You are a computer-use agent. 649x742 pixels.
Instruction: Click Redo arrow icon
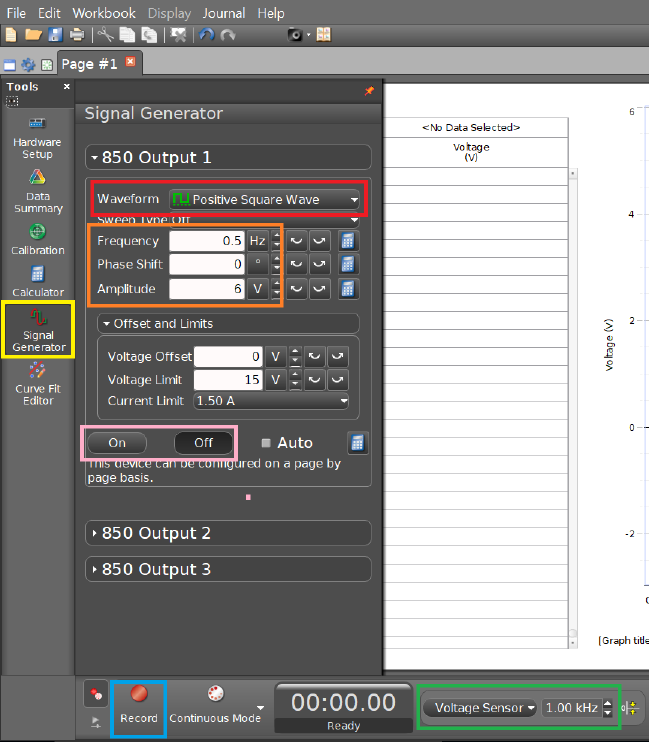pyautogui.click(x=228, y=35)
